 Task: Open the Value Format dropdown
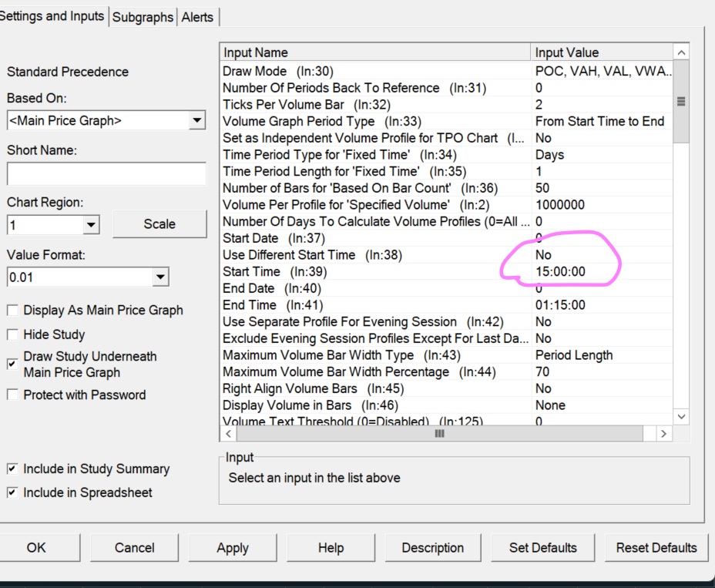click(160, 277)
